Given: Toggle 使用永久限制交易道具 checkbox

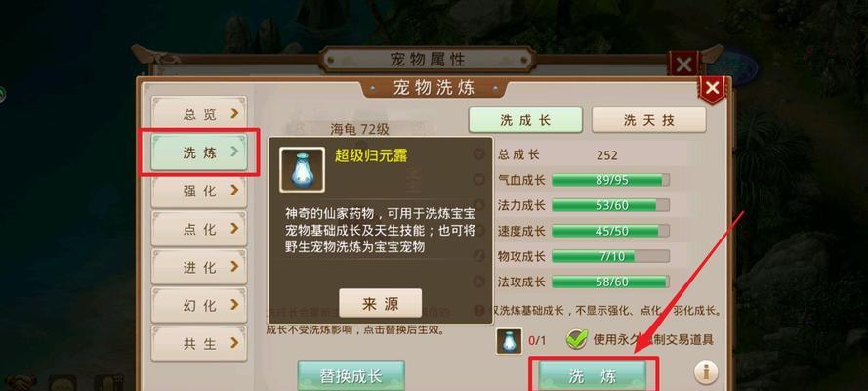Looking at the screenshot, I should click(x=577, y=339).
